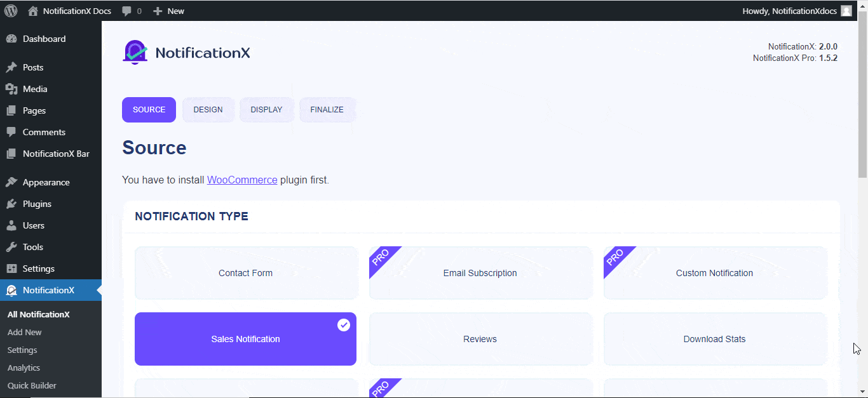This screenshot has width=868, height=398.
Task: Click the Comments speech icon in sidebar
Action: click(11, 132)
